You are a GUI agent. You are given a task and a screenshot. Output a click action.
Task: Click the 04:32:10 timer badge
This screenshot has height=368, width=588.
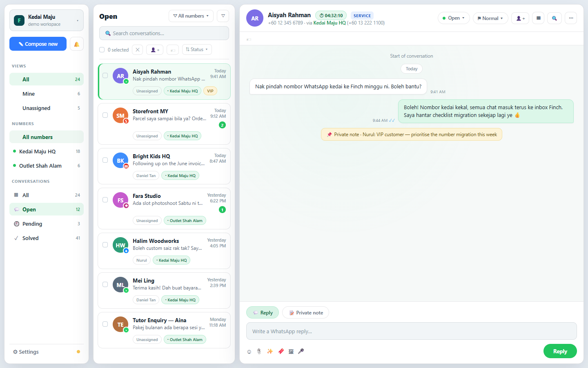point(331,16)
